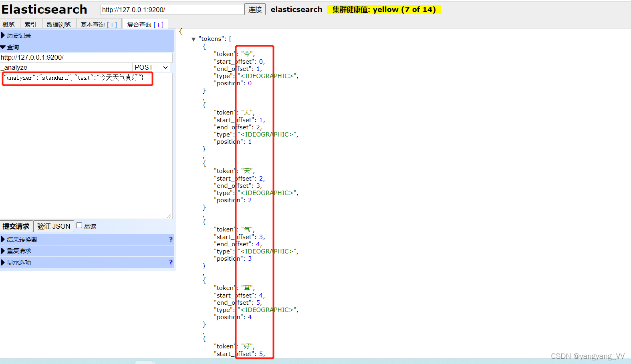631x364 pixels.
Task: Expand the 历史记录 section
Action: [x=87, y=35]
